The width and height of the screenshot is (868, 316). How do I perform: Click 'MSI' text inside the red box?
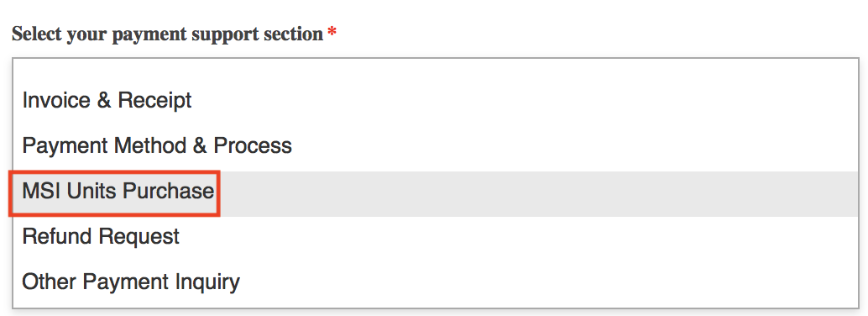(x=41, y=192)
